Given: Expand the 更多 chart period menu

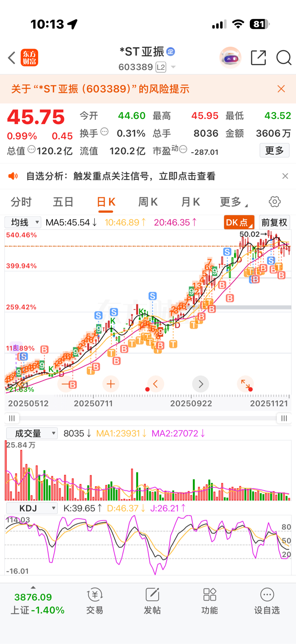Looking at the screenshot, I should [x=234, y=202].
